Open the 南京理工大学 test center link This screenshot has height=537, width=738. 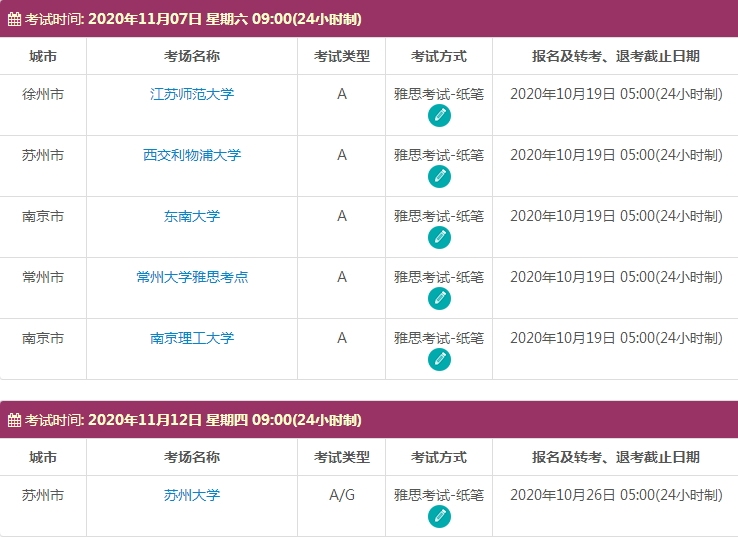click(192, 338)
